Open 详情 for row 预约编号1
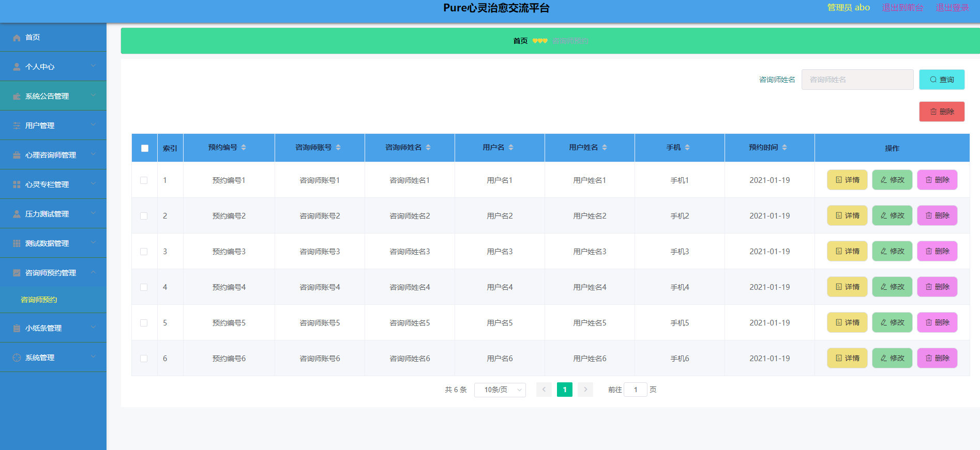 click(847, 180)
